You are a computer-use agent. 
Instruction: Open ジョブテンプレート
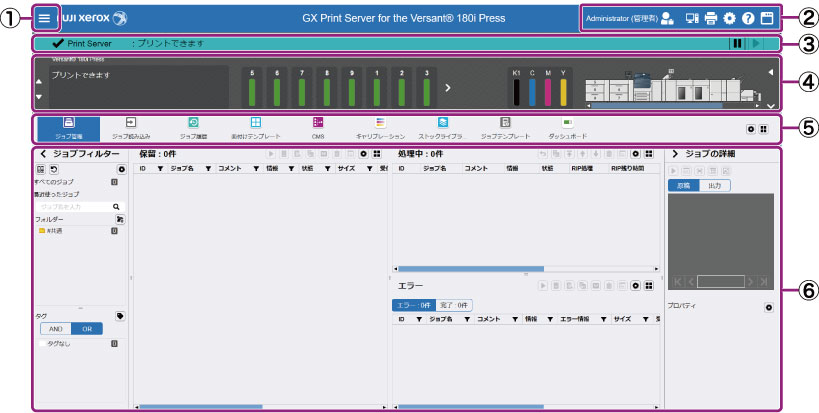(505, 129)
